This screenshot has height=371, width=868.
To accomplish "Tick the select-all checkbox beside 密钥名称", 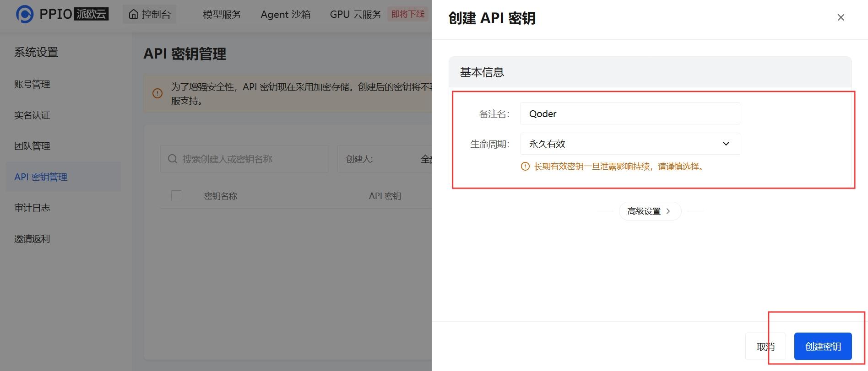I will [177, 196].
